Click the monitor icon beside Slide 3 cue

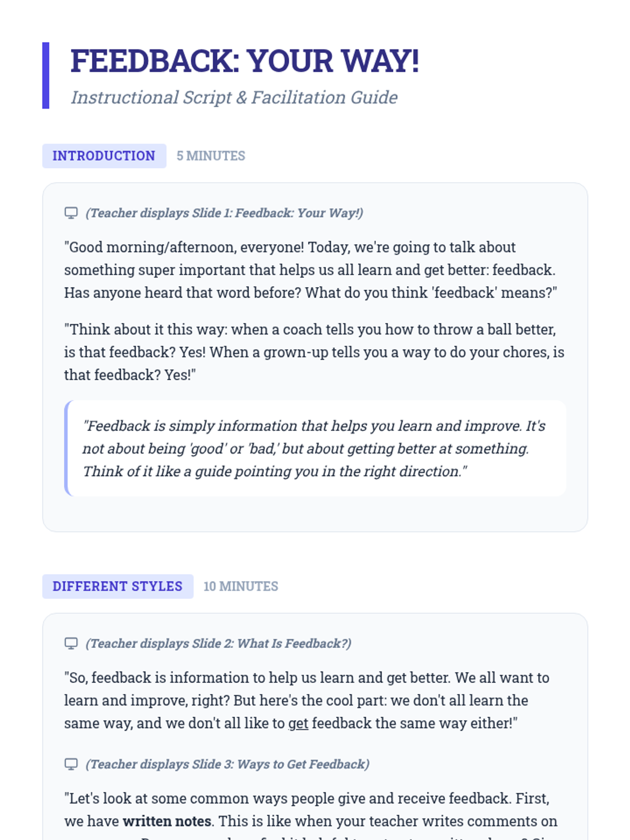point(71,764)
